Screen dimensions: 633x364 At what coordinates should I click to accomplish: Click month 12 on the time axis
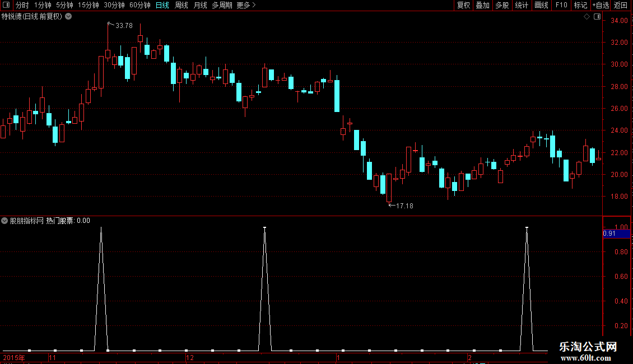pos(190,357)
